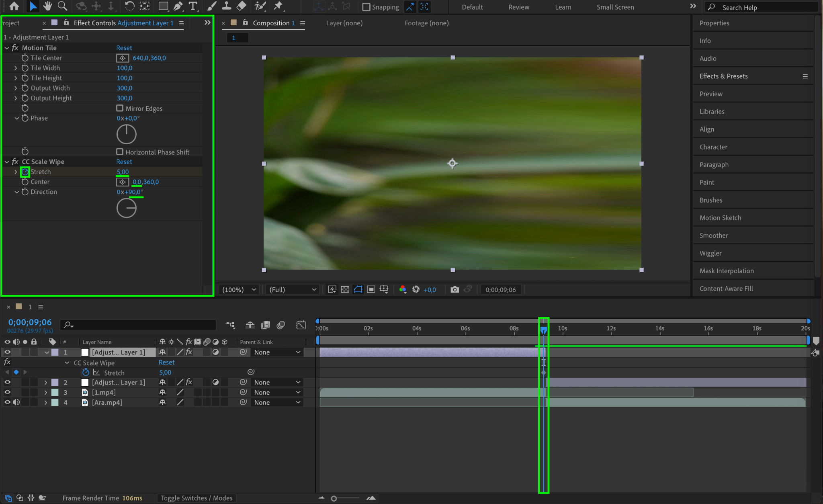Viewport: 823px width, 504px height.
Task: Select the Zoom tool in the toolbar
Action: (x=62, y=6)
